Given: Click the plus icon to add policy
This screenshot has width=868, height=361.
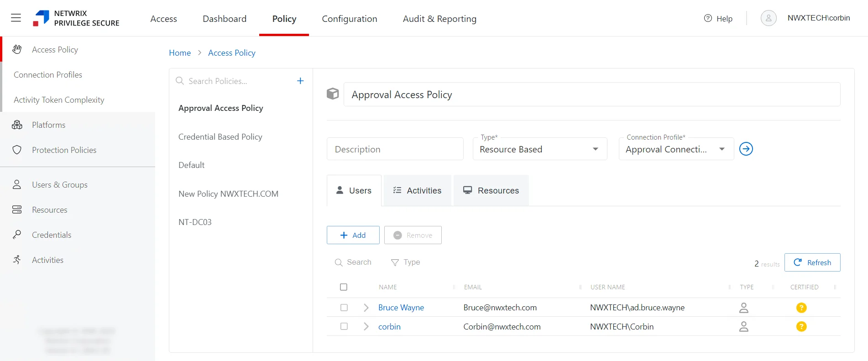Looking at the screenshot, I should (300, 81).
